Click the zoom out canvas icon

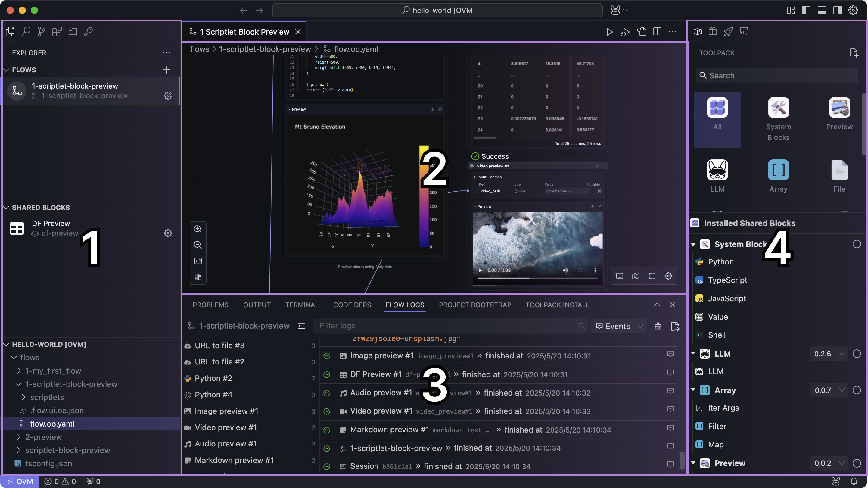coord(198,245)
